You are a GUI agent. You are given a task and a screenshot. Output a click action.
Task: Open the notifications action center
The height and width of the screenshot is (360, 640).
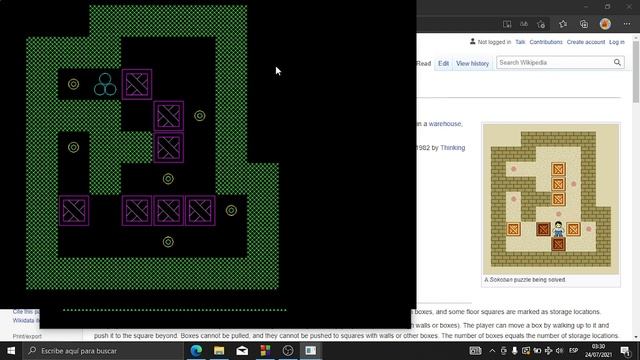(625, 351)
